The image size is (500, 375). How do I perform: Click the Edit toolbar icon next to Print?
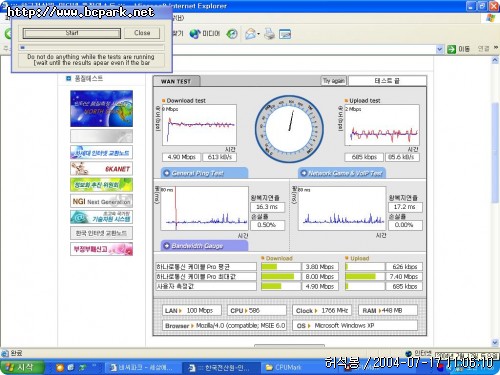[x=285, y=34]
